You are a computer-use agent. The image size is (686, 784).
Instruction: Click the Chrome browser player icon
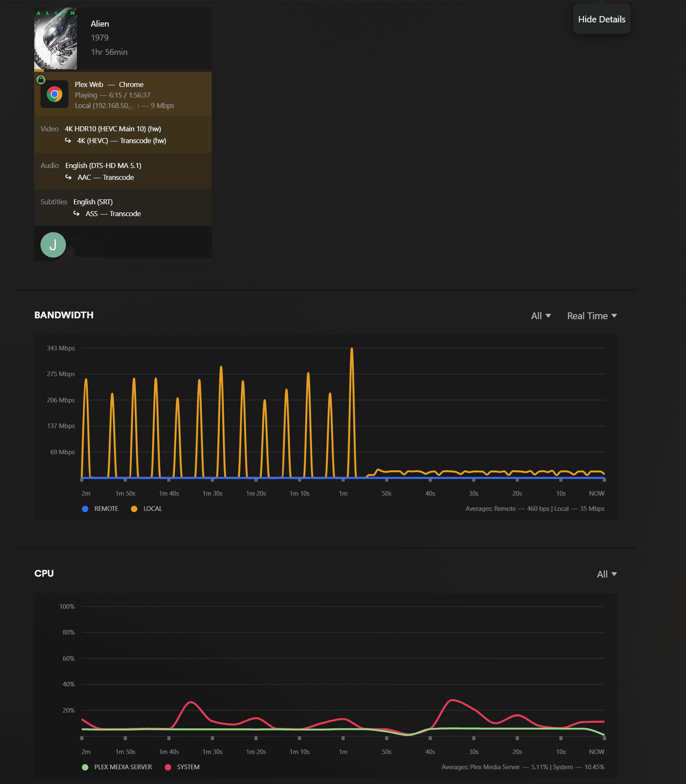54,94
